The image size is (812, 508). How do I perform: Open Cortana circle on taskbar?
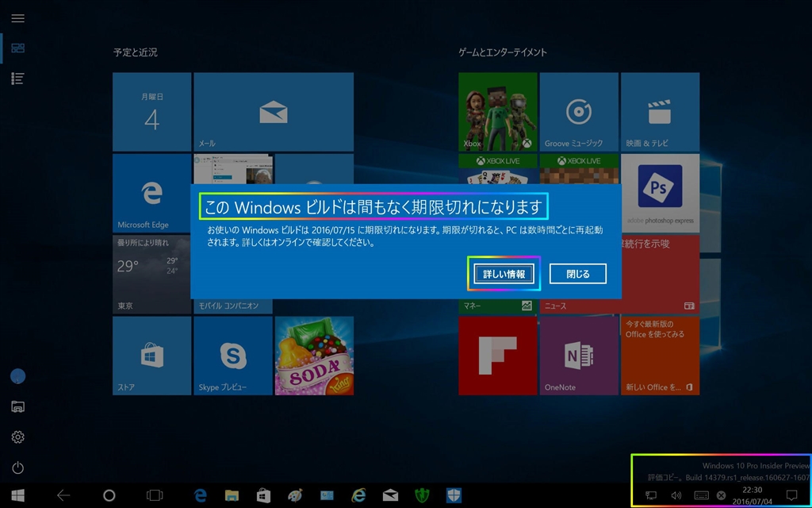[109, 495]
